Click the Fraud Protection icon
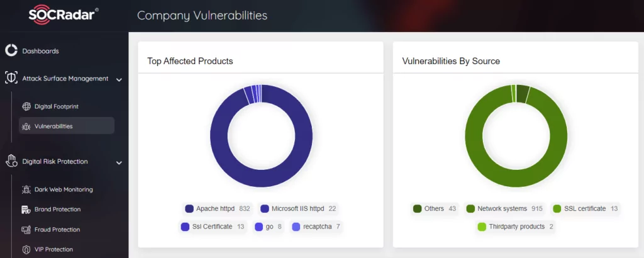Viewport: 644px width, 258px height. (26, 230)
